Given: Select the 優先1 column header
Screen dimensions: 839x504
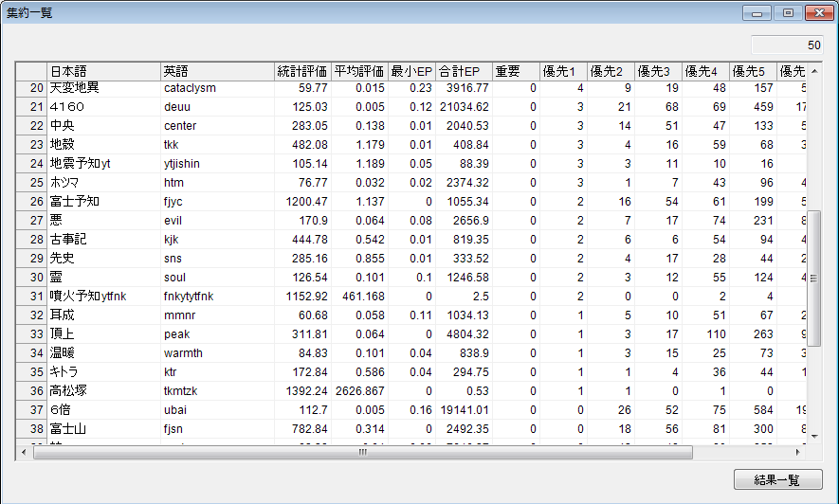Looking at the screenshot, I should (x=563, y=71).
